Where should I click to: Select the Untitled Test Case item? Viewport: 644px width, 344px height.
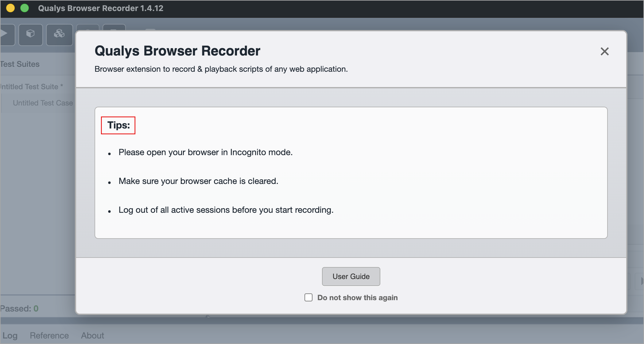pyautogui.click(x=43, y=103)
